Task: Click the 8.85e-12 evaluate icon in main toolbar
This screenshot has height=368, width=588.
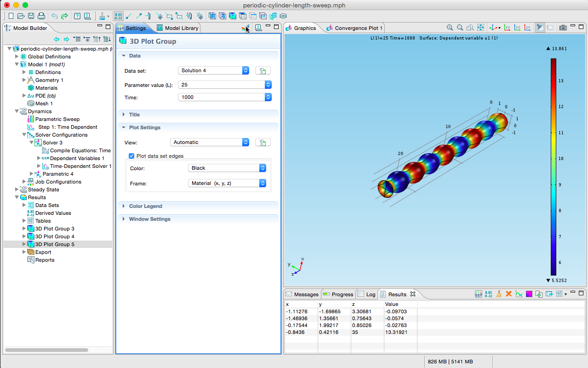Action: [x=119, y=16]
